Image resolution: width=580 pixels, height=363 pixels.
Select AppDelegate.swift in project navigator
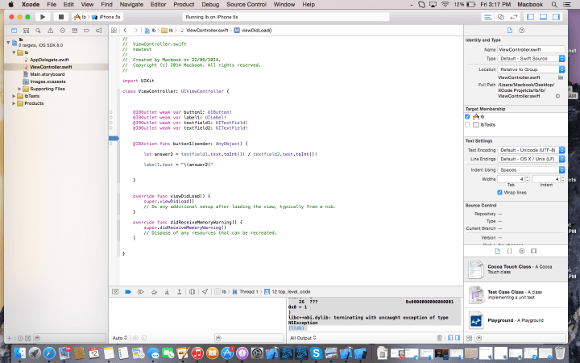coord(50,60)
